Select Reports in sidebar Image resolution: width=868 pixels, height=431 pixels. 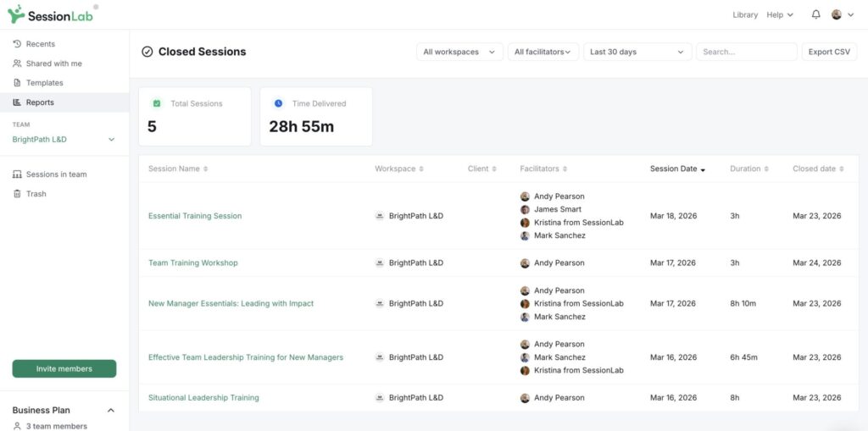[64, 102]
